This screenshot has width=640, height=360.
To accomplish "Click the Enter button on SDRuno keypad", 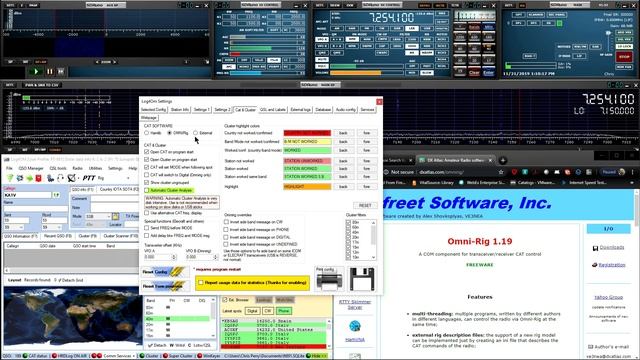I will pos(488,73).
